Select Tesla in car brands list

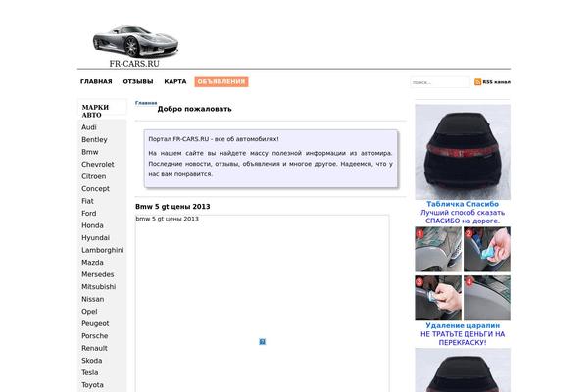click(x=89, y=372)
